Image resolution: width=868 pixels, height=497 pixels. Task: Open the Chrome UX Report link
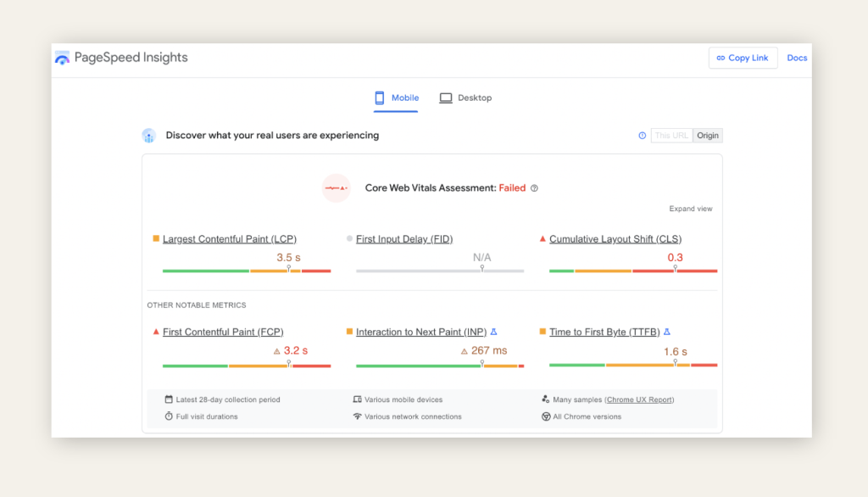pyautogui.click(x=639, y=399)
